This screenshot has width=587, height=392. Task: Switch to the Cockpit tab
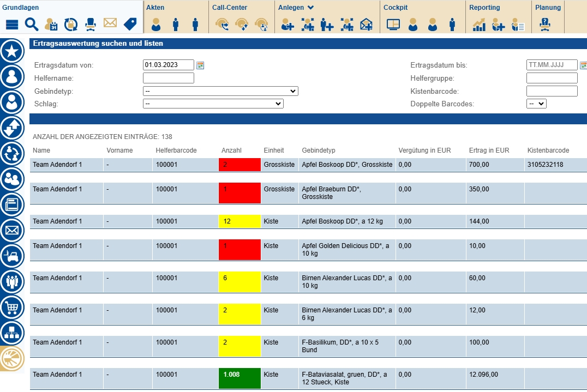pyautogui.click(x=396, y=8)
